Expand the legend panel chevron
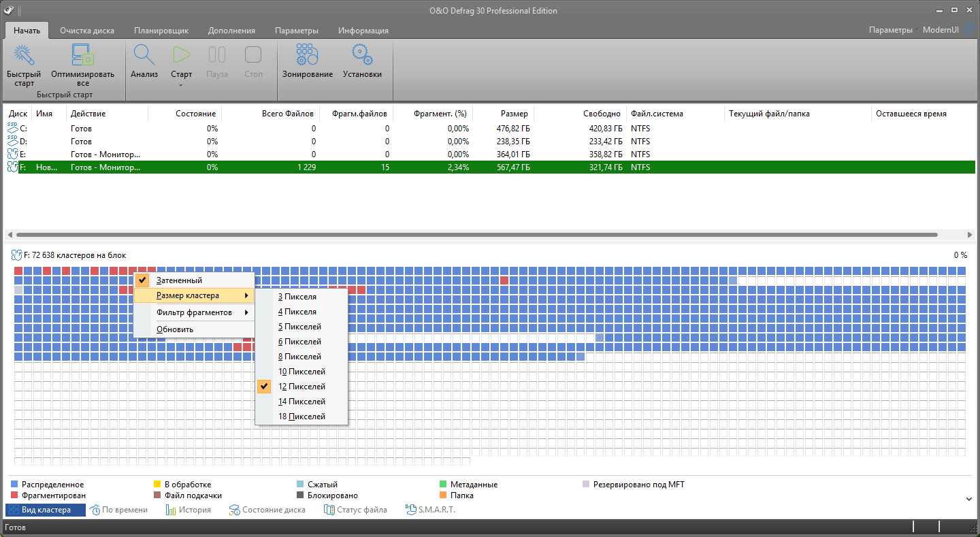 968,499
